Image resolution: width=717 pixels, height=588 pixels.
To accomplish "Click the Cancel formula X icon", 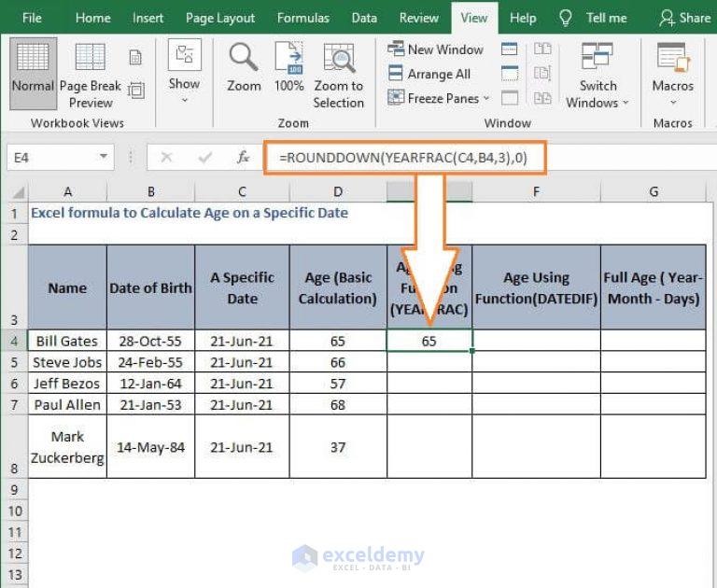I will 166,158.
